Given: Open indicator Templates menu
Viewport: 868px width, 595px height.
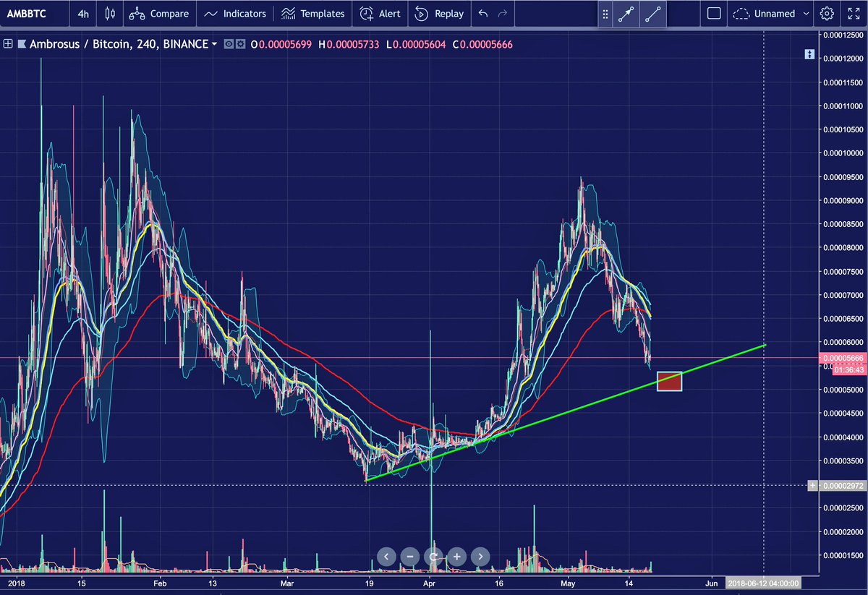Looking at the screenshot, I should coord(312,14).
